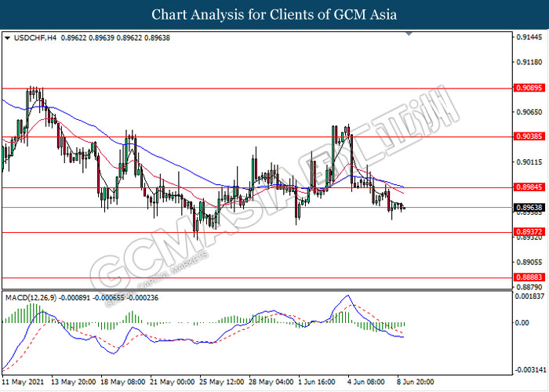Click the chart shift triangle marker at top

[409, 34]
